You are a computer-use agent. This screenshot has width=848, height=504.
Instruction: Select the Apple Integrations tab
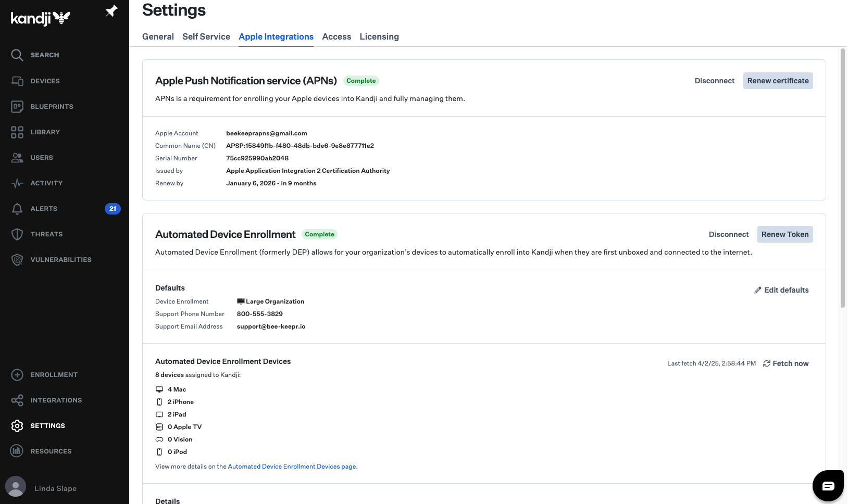point(276,36)
